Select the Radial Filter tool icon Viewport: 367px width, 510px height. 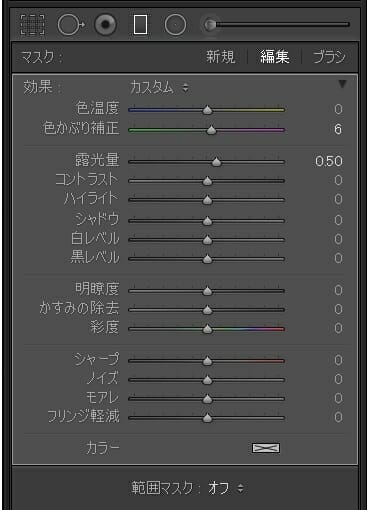click(x=175, y=25)
